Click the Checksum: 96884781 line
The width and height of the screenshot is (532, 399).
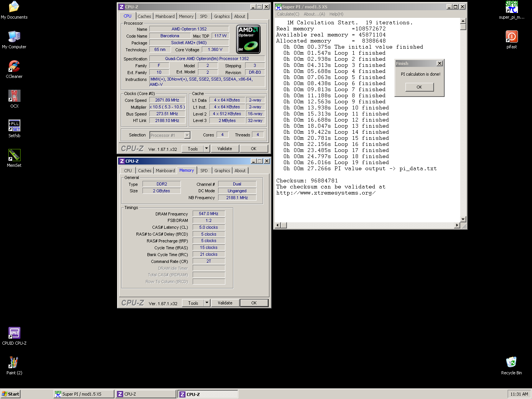[x=307, y=181]
